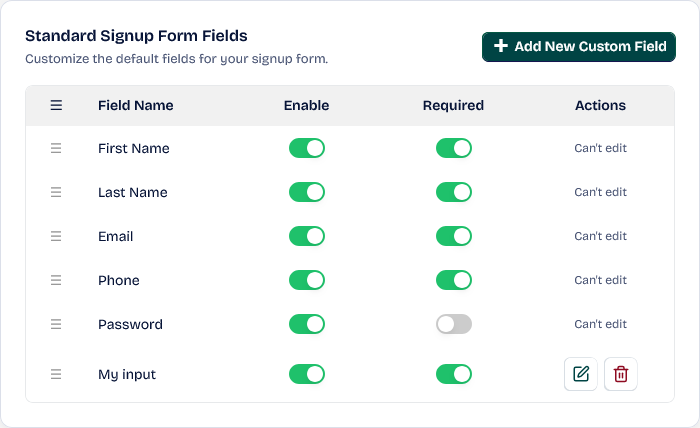
Task: Click the Field Name column header
Action: click(135, 105)
